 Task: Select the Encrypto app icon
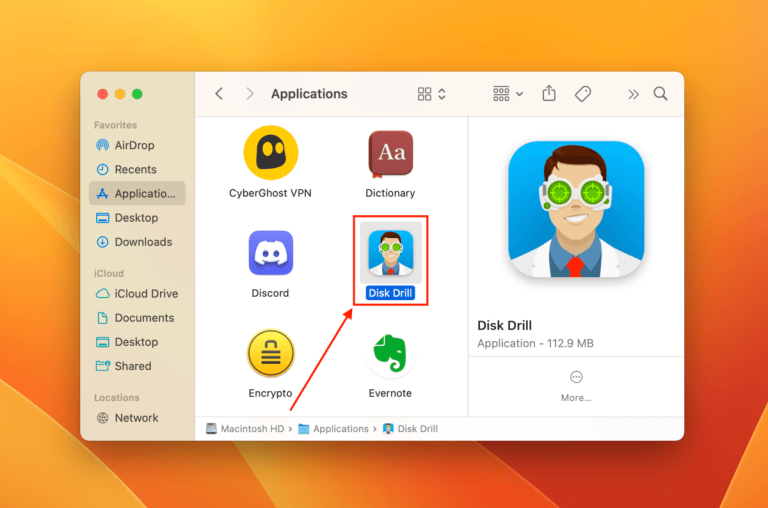click(270, 354)
